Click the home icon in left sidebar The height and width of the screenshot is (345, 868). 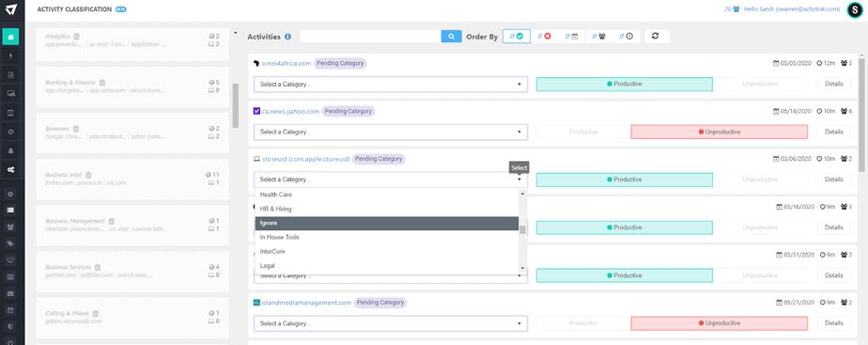point(10,37)
